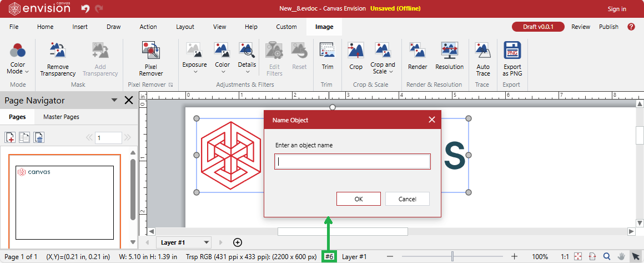The width and height of the screenshot is (644, 263).
Task: Switch to the View ribbon tab
Action: [x=220, y=27]
